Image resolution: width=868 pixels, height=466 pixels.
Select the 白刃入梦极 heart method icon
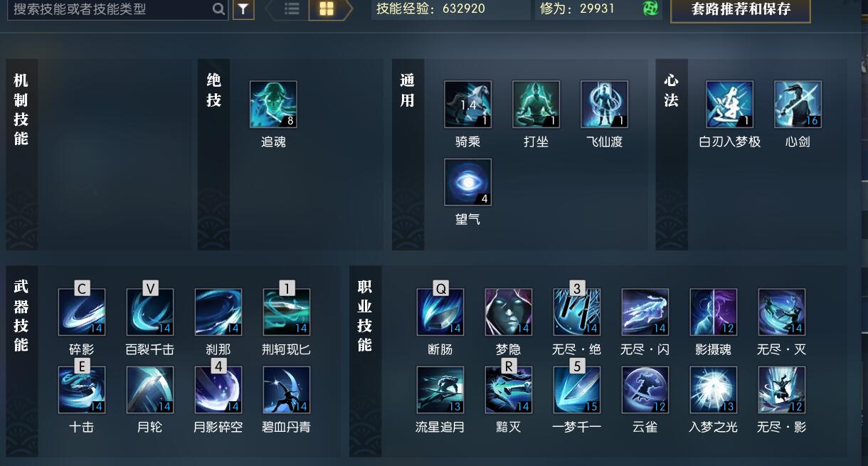point(729,105)
